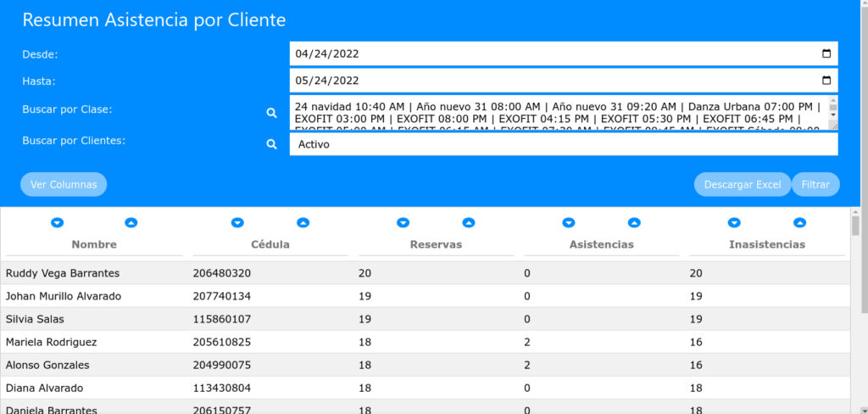Expand the Ver Columnas options
868x414 pixels.
click(64, 184)
